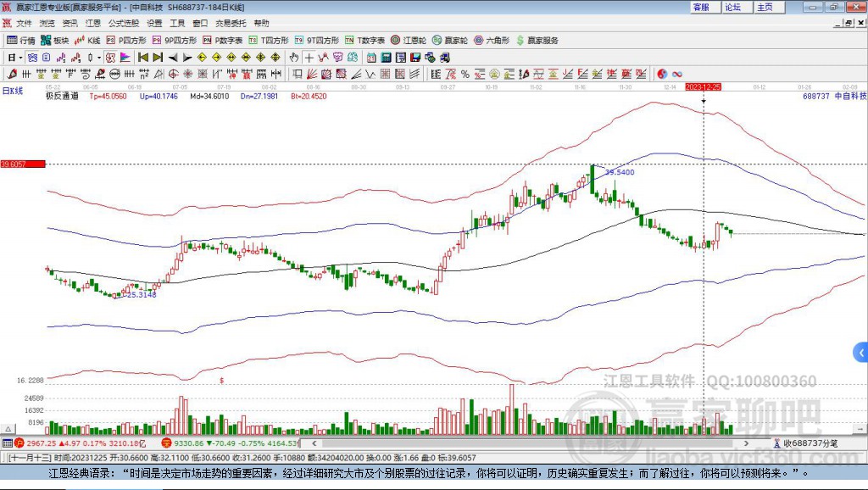Click the 688737 中自科技 stock label

tap(835, 96)
